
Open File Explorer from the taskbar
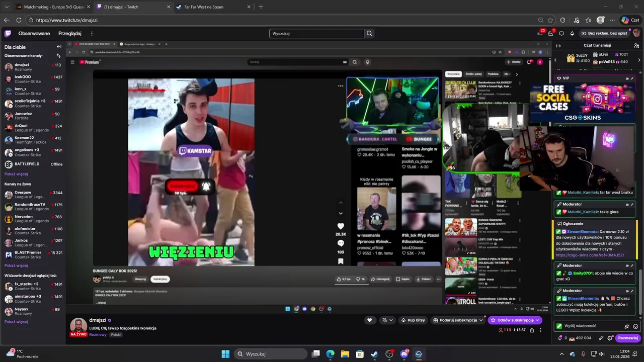tap(345, 354)
